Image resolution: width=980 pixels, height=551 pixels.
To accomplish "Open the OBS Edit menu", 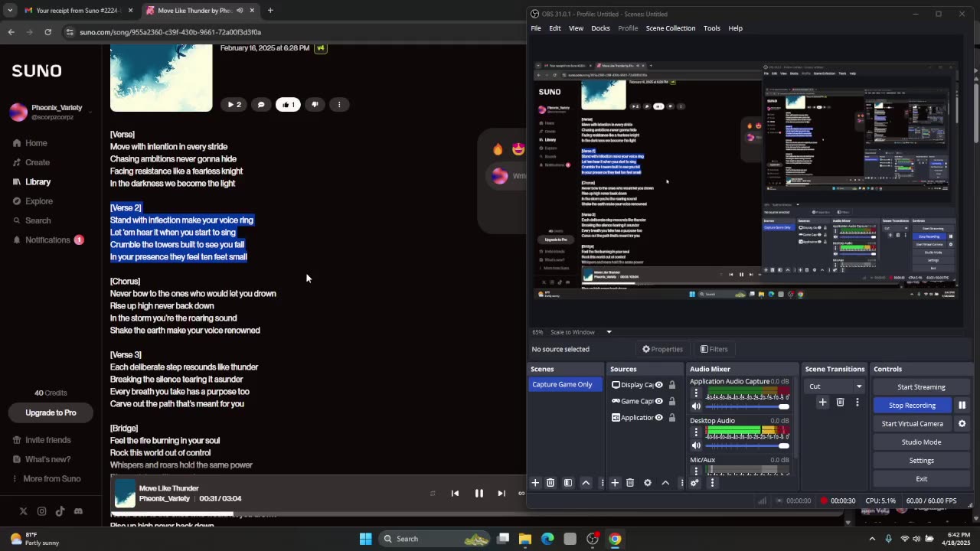I will pyautogui.click(x=555, y=28).
